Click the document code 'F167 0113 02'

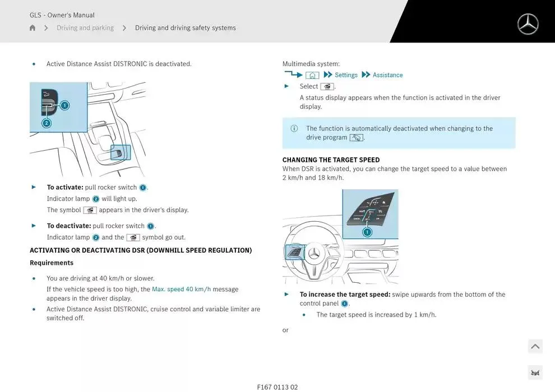[277, 387]
